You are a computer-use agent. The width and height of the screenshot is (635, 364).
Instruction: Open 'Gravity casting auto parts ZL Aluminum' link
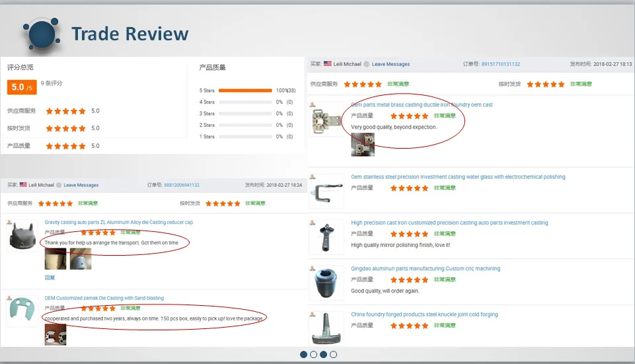coord(119,222)
